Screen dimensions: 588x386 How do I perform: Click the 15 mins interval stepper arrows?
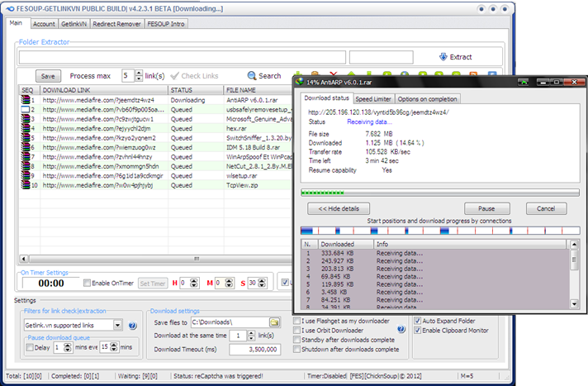coord(114,347)
